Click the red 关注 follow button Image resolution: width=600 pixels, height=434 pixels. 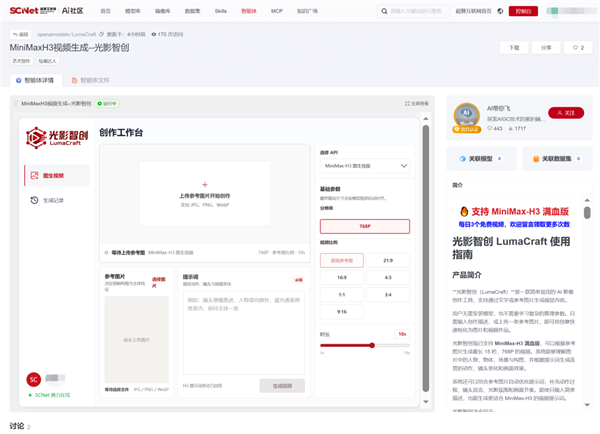(x=566, y=113)
